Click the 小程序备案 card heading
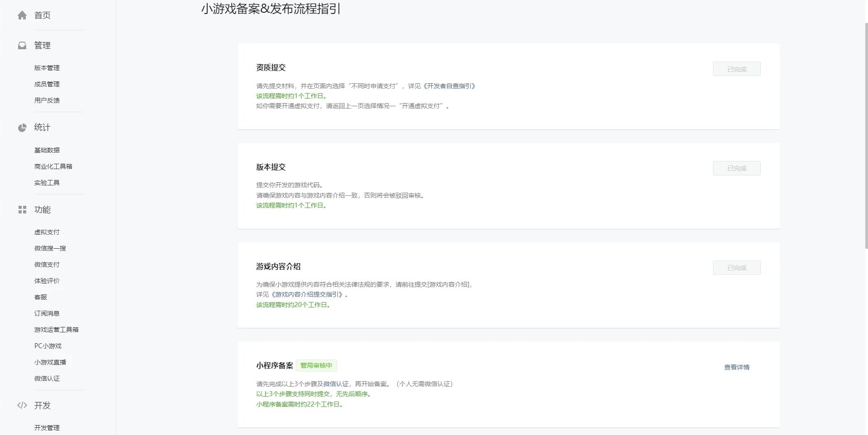The image size is (868, 435). coord(275,365)
